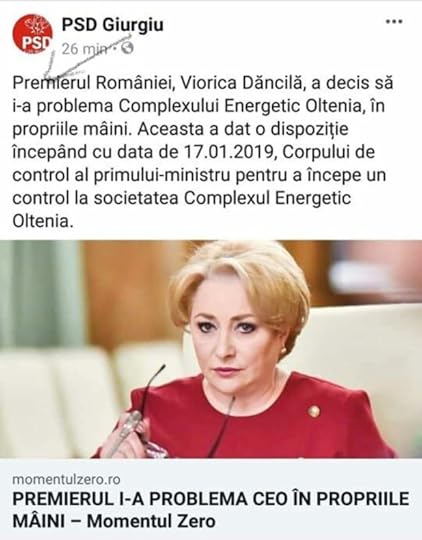Open the post options three-dots menu
Viewport: 422px width, 540px height.
394,22
